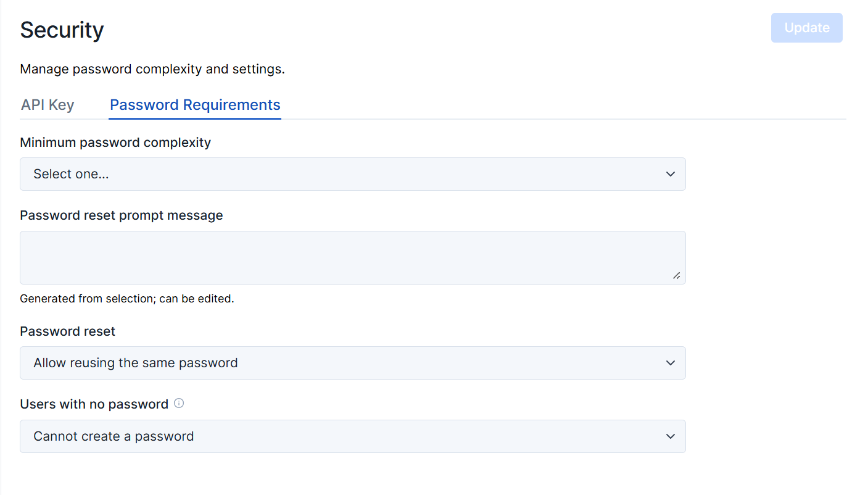
Task: Click the arrow icon on Password reset dropdown
Action: click(x=671, y=363)
